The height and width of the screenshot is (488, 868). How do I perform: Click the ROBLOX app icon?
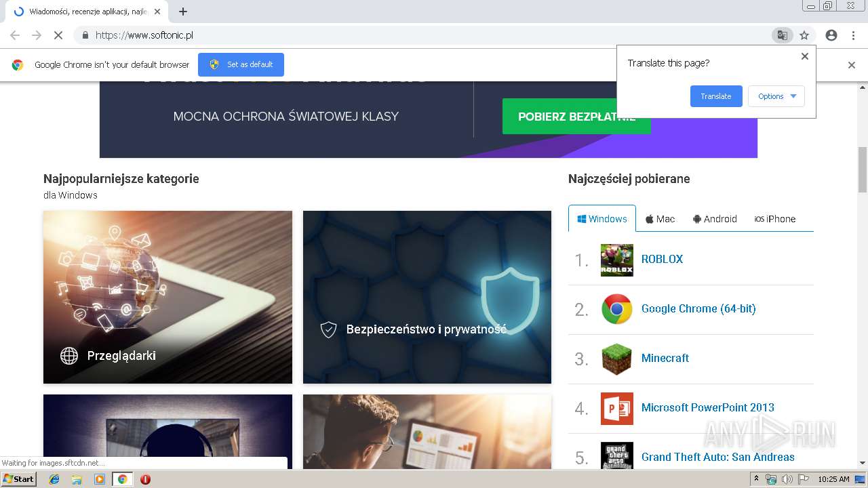617,260
